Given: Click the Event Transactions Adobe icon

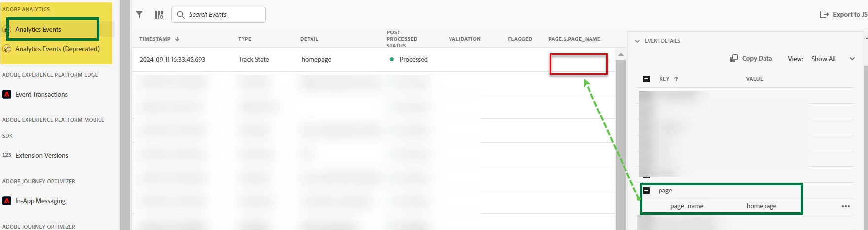Looking at the screenshot, I should coord(7,94).
